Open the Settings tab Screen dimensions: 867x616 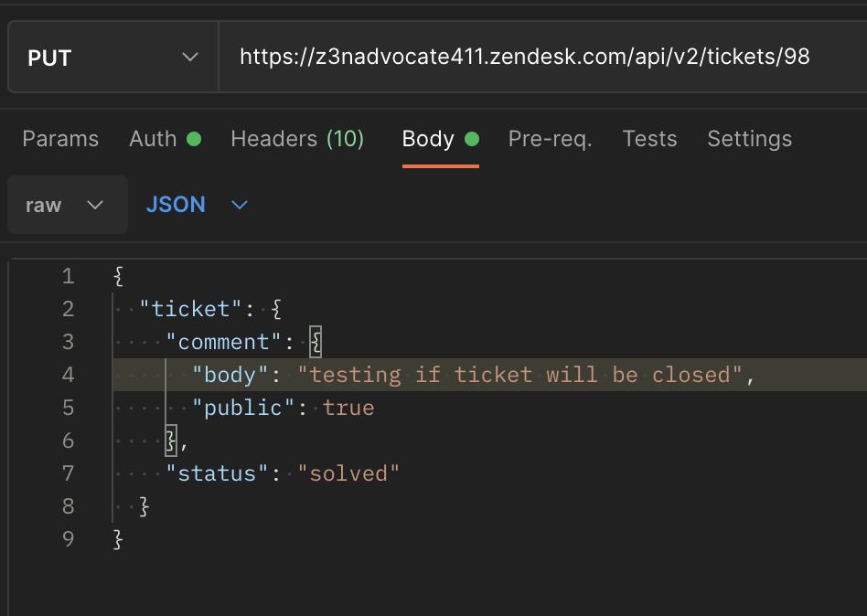point(749,139)
